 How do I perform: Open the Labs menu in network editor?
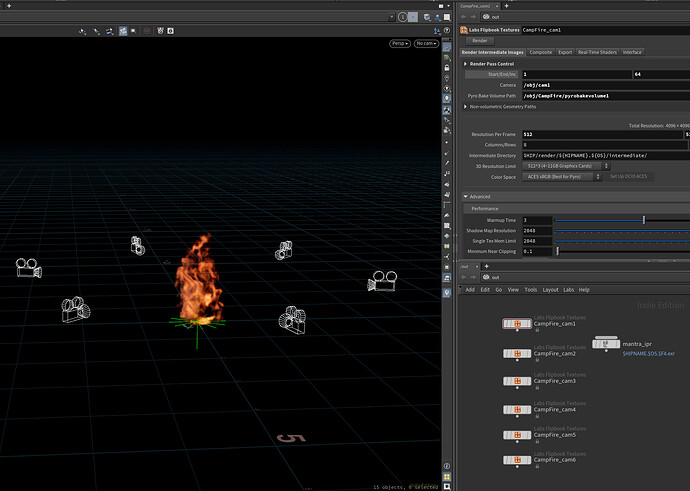click(x=568, y=290)
